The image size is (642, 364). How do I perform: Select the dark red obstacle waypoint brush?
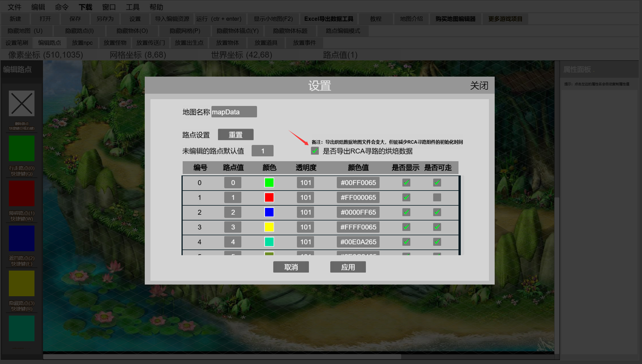click(22, 193)
